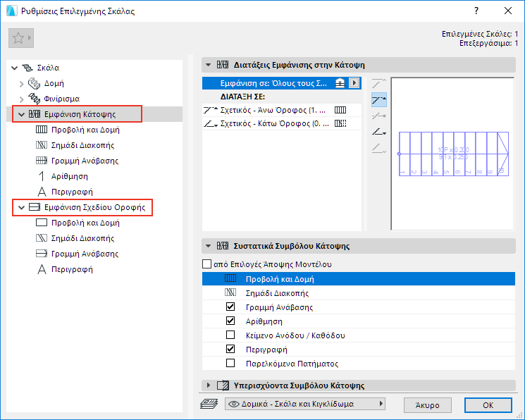Image resolution: width=525 pixels, height=420 pixels.
Task: Click the Άκυρο button
Action: [428, 405]
